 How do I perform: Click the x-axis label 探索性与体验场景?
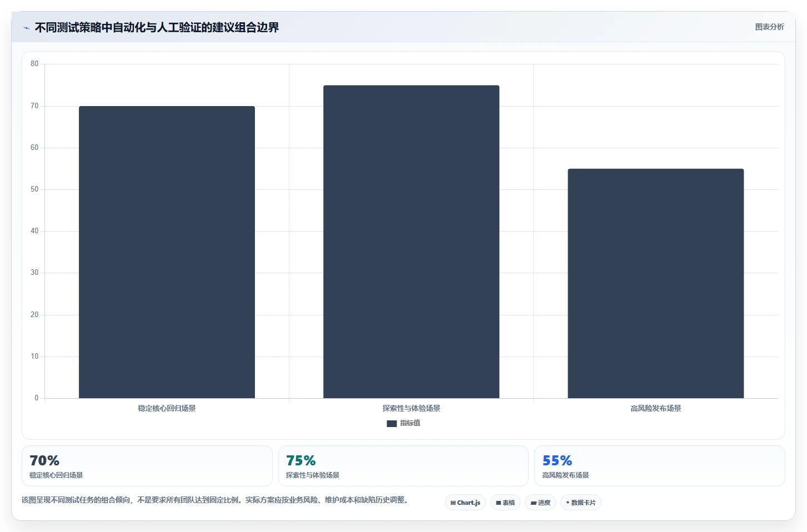click(x=411, y=408)
